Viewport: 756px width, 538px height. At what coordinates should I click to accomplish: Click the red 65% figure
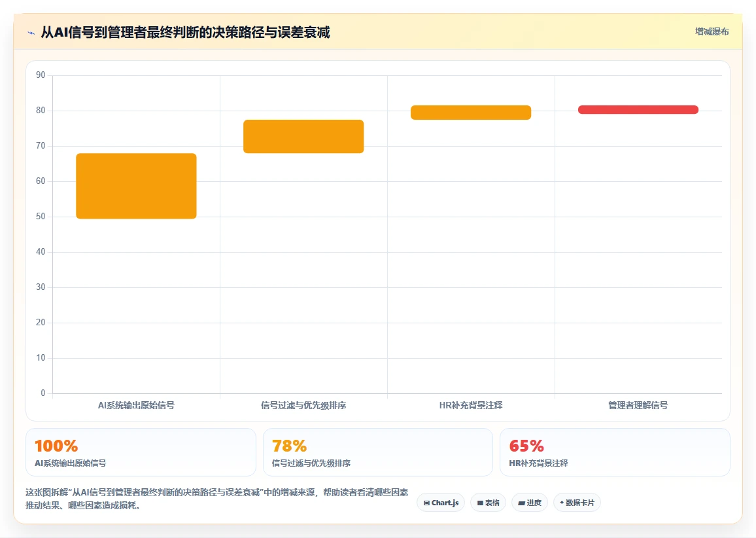coord(526,446)
